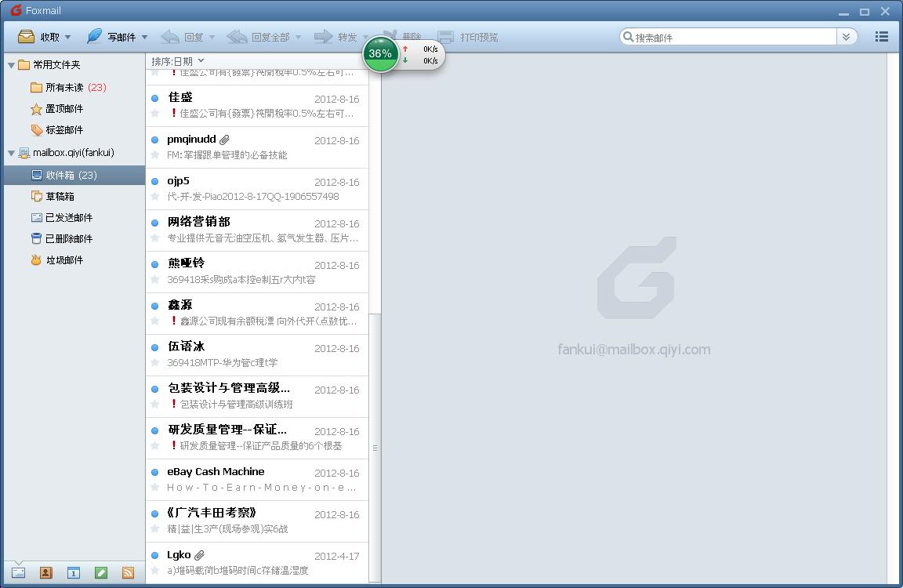Click the Receive mail (收取) icon

click(x=27, y=37)
